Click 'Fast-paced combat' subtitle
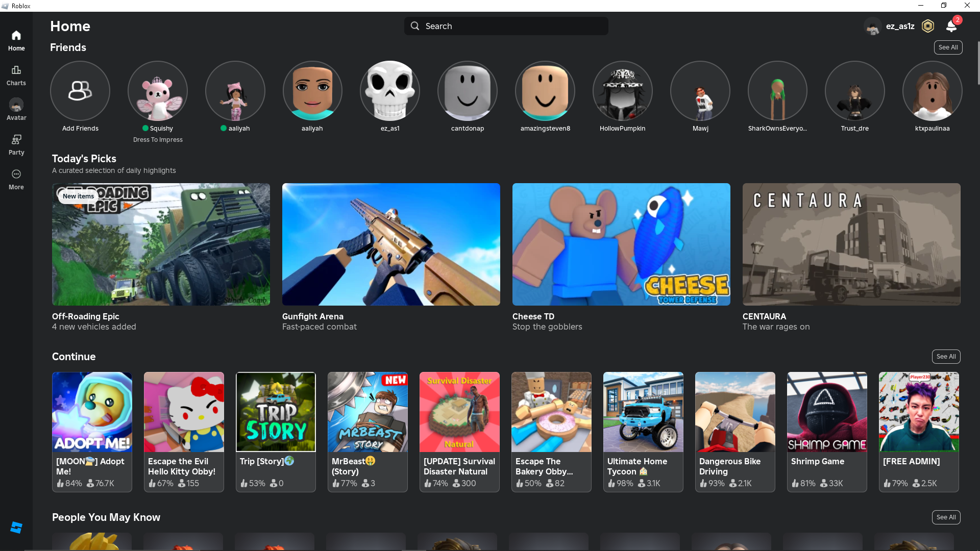This screenshot has height=551, width=980. [320, 327]
